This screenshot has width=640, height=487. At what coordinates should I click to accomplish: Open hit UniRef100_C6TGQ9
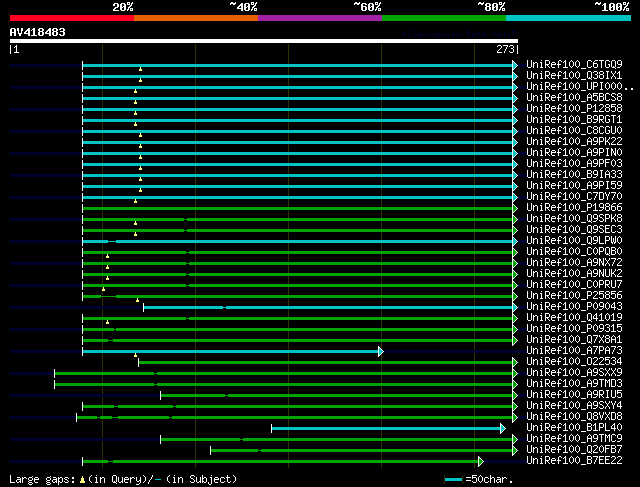click(574, 64)
